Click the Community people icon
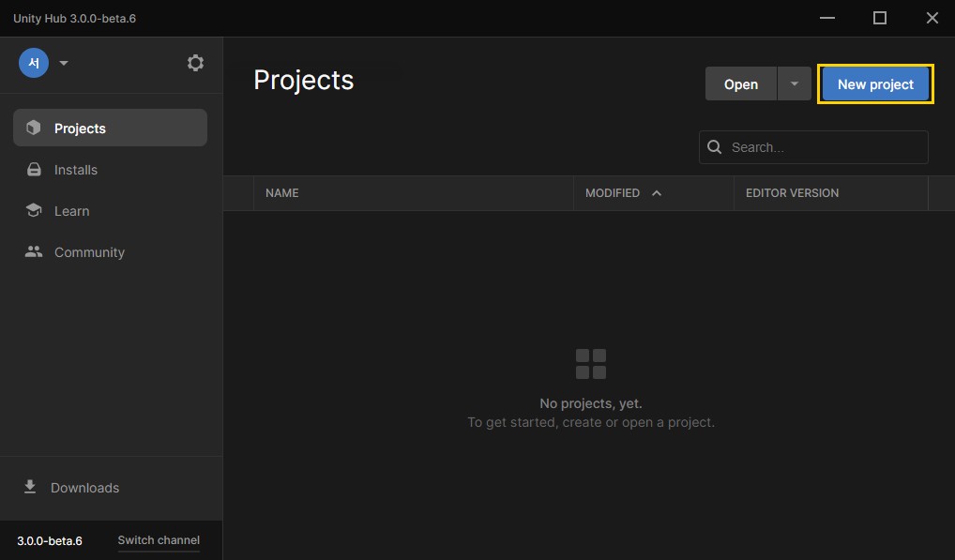The image size is (955, 560). tap(34, 251)
